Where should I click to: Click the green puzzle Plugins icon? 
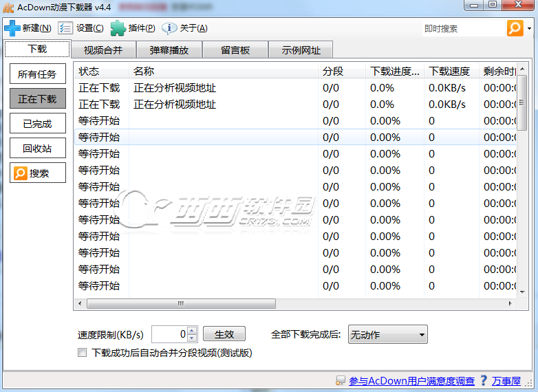click(118, 28)
